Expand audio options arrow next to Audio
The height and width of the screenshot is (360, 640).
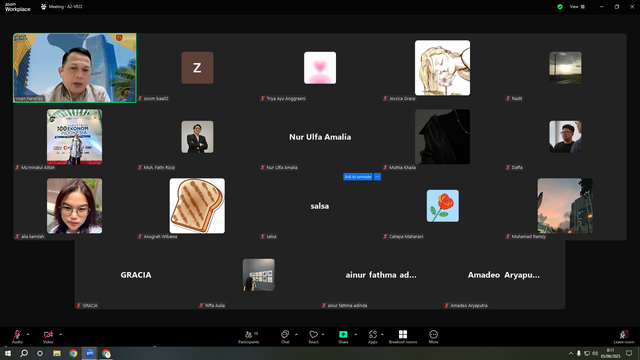coord(28,334)
